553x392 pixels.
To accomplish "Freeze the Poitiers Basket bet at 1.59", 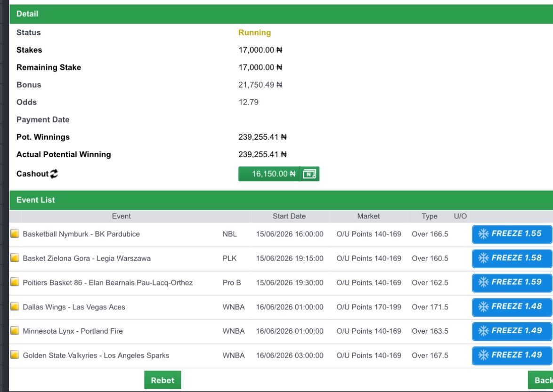I will tap(512, 282).
